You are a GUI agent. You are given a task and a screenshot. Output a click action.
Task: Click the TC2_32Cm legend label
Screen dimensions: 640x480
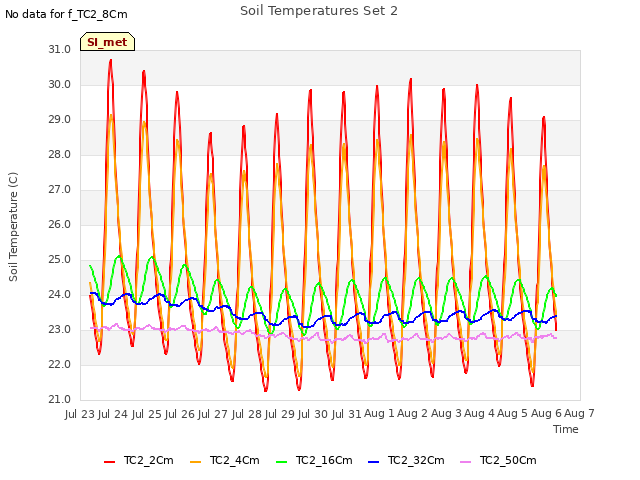[416, 460]
